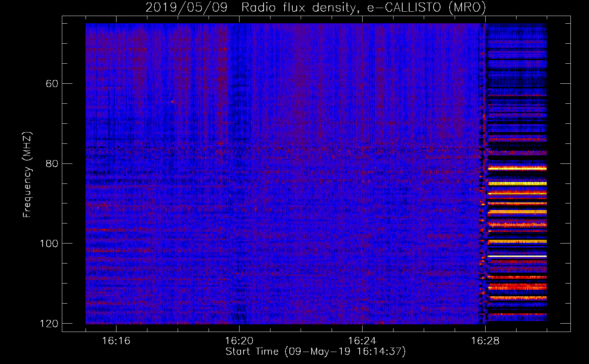Click the dark vertical stripe near 16:20
Viewport: 589px width, 364px height.
click(239, 174)
